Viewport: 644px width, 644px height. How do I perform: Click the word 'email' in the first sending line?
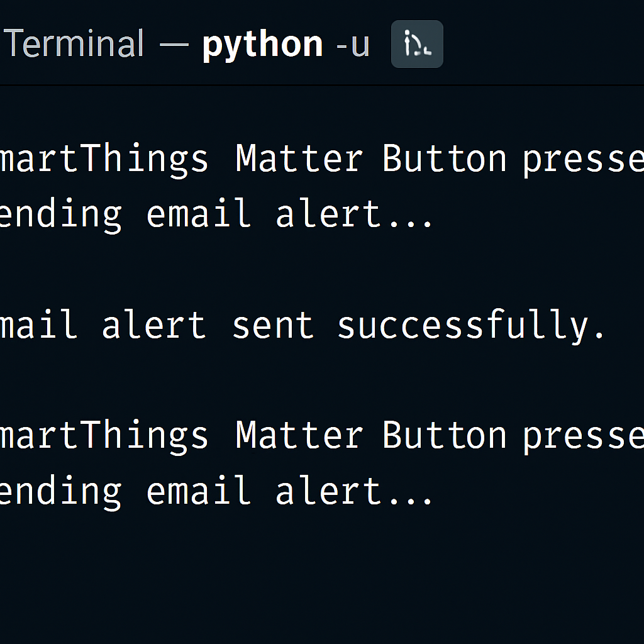pos(199,214)
